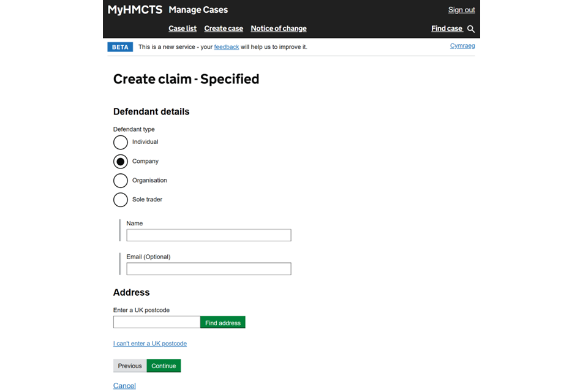Image resolution: width=588 pixels, height=392 pixels.
Task: Select the Individual defendant type
Action: (121, 142)
